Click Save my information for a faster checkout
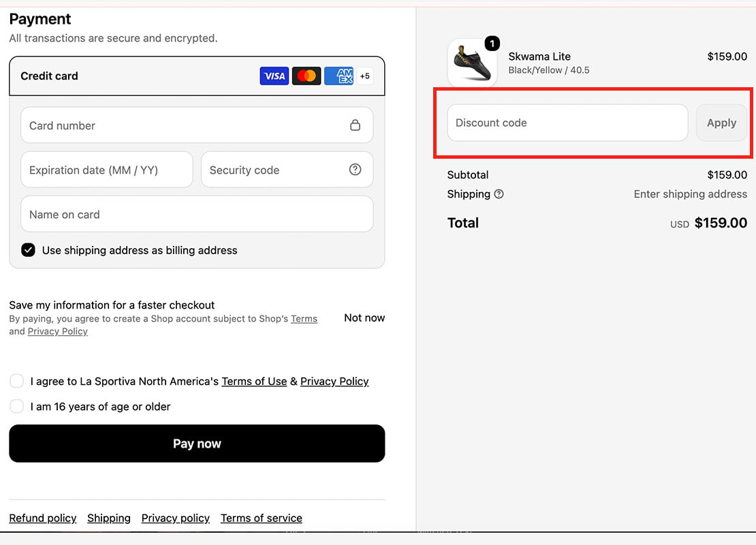This screenshot has width=756, height=545. [x=112, y=305]
